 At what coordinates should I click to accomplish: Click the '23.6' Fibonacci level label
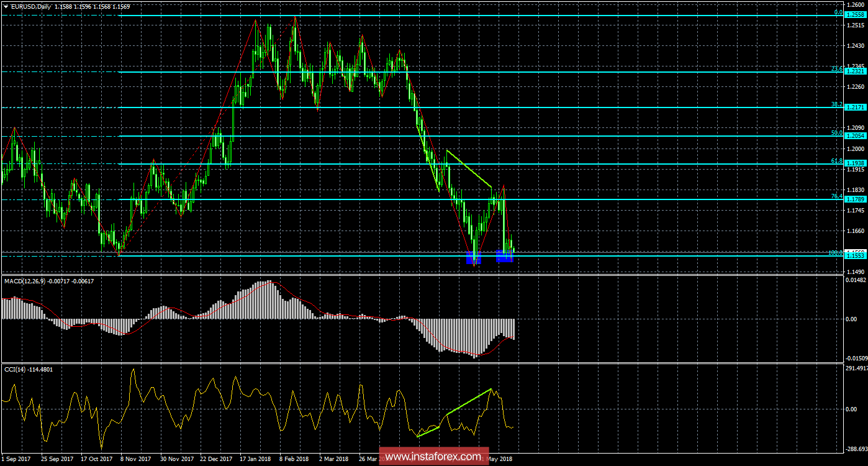click(x=836, y=69)
